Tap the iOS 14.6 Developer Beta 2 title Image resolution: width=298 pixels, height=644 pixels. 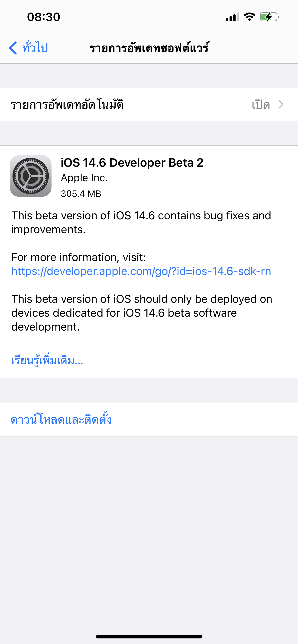(132, 163)
